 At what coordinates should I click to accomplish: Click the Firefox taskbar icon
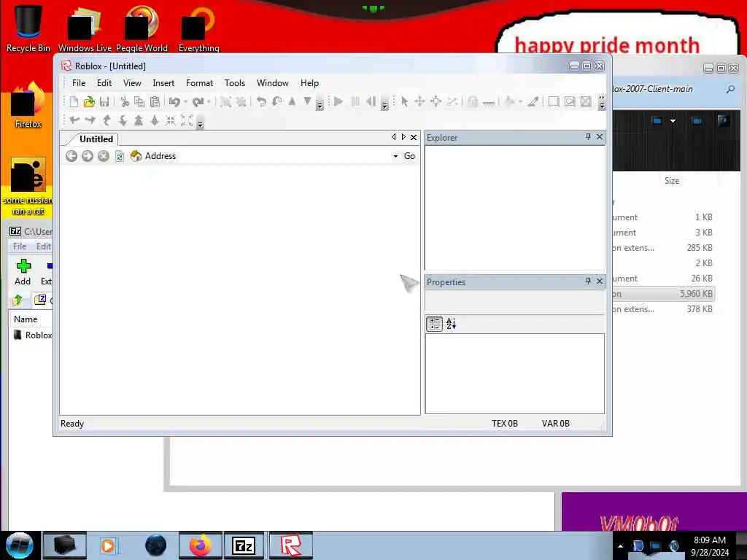pyautogui.click(x=201, y=545)
